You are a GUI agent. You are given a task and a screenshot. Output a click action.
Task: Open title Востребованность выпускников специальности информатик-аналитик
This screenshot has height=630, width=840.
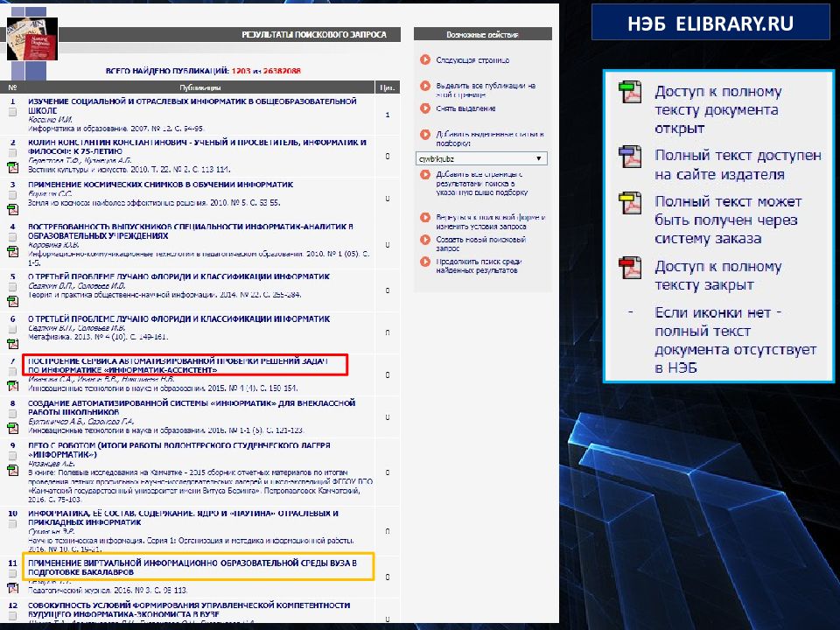(191, 231)
